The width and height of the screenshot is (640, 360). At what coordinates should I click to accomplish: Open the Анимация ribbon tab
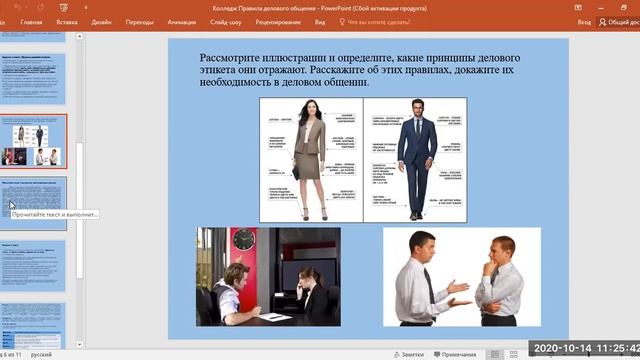point(182,22)
